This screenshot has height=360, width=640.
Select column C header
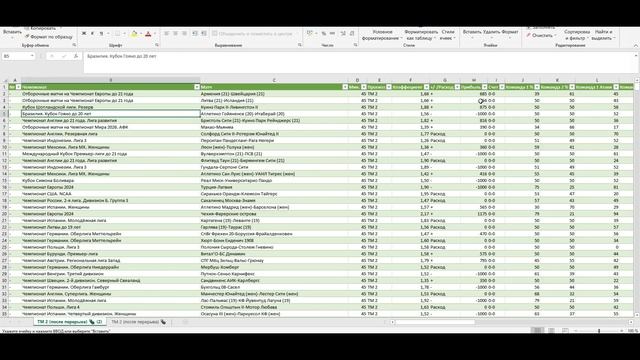pos(274,80)
